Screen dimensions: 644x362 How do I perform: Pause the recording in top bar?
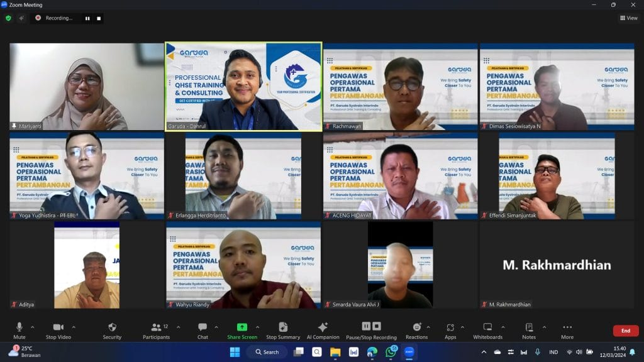87,18
